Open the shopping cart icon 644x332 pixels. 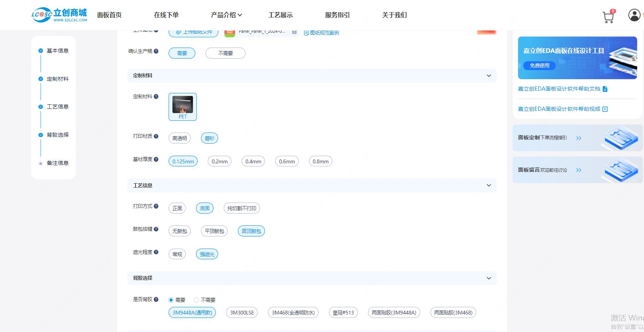point(608,17)
